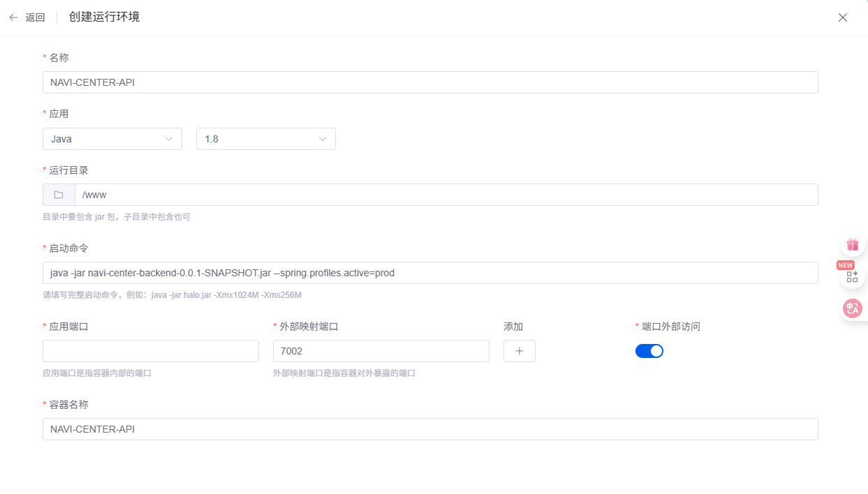Screen dimensions: 868x494
Task: Close the 创建运行环境 panel
Action: pyautogui.click(x=842, y=17)
